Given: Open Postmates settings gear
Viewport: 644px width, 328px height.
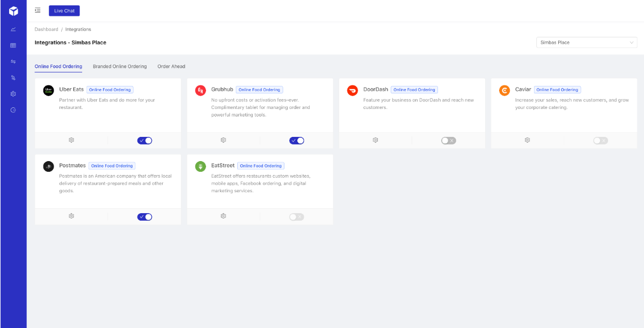Looking at the screenshot, I should coord(71,216).
